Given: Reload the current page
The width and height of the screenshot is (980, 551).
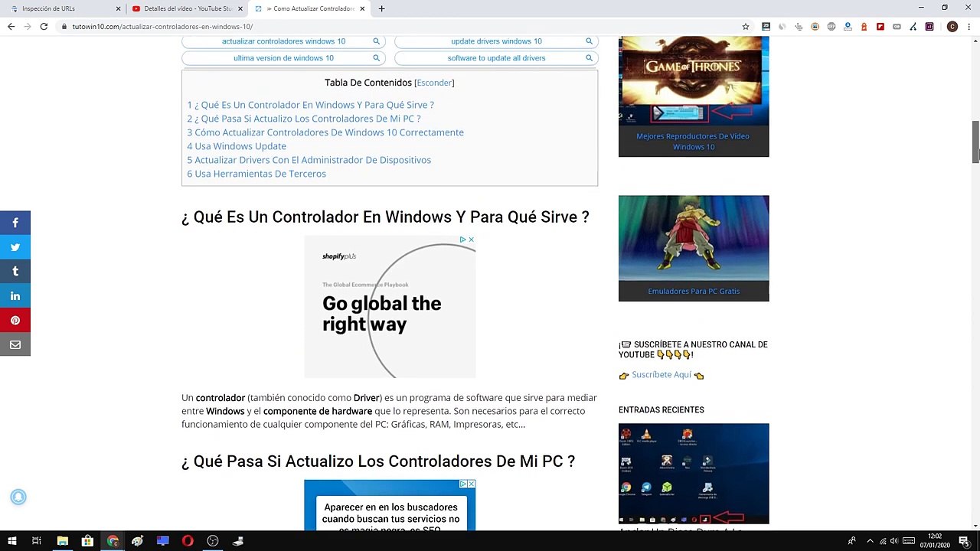Looking at the screenshot, I should coord(44,26).
